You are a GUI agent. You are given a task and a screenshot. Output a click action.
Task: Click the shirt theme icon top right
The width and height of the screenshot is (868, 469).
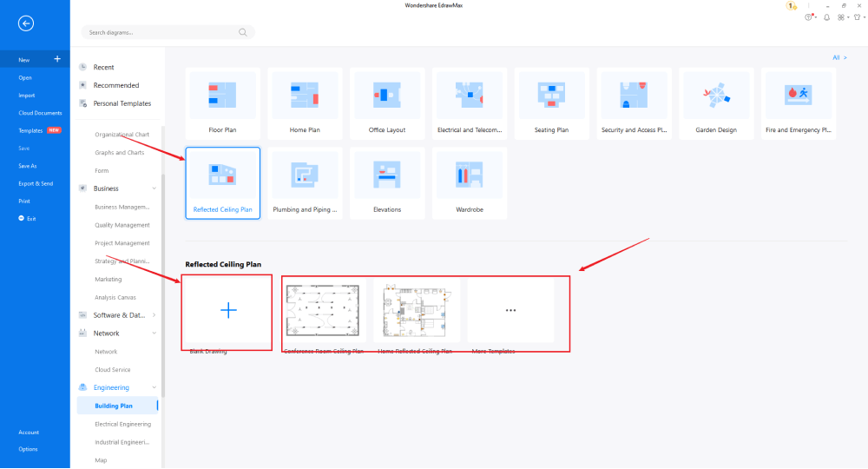[x=858, y=17]
